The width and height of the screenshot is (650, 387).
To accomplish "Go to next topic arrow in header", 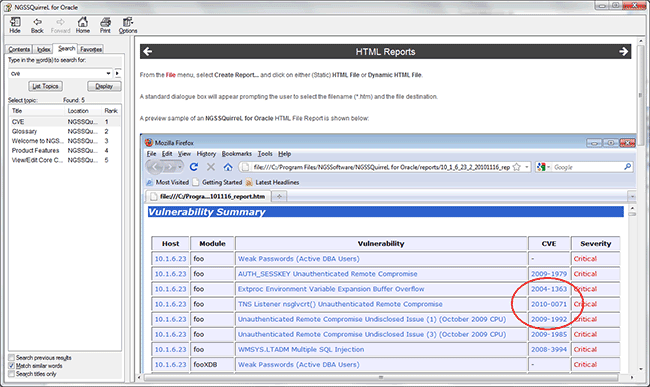I will click(623, 51).
